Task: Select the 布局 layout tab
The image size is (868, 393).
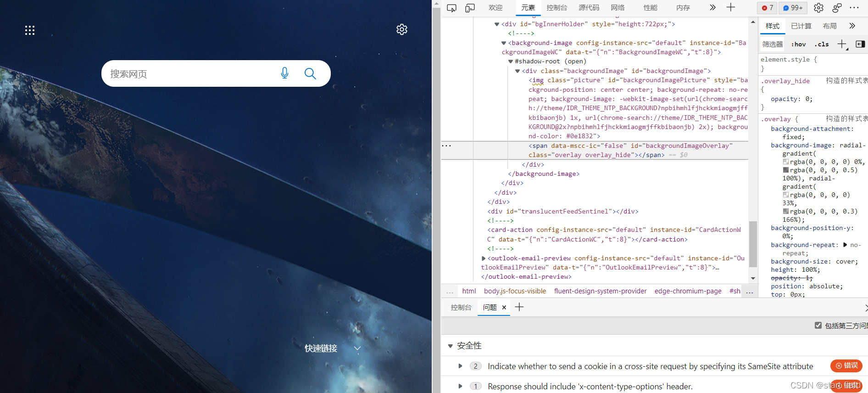Action: pyautogui.click(x=829, y=26)
